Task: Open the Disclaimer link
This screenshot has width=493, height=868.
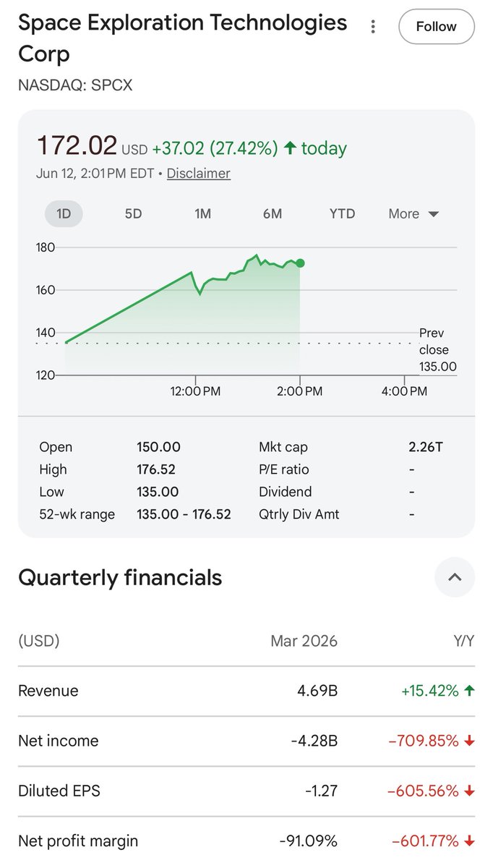Action: point(199,174)
